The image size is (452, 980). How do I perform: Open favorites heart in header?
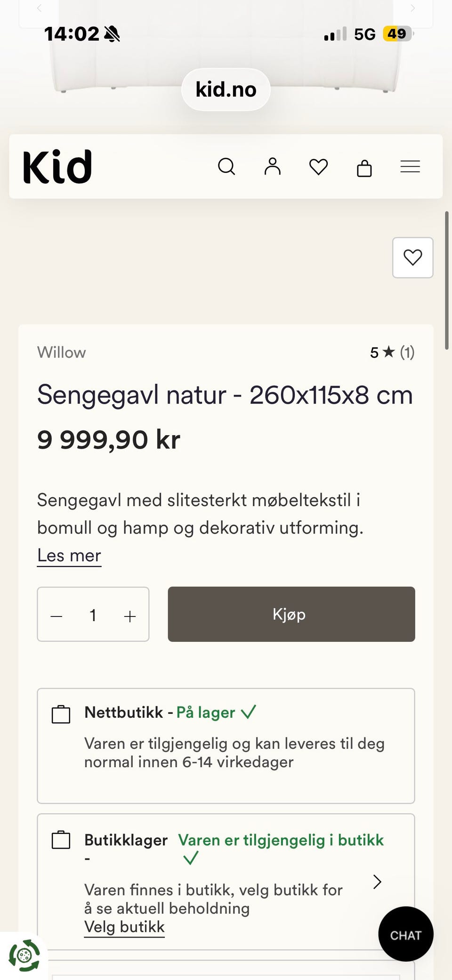(x=318, y=167)
